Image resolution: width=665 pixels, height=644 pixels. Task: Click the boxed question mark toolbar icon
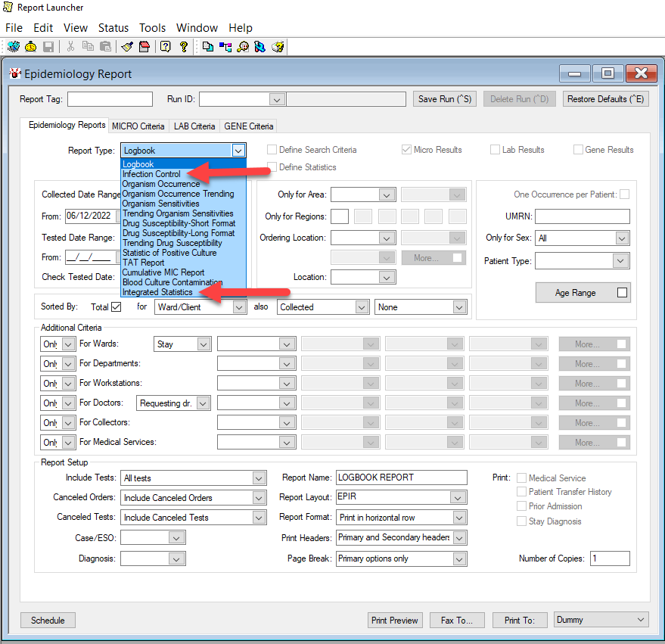pos(164,47)
